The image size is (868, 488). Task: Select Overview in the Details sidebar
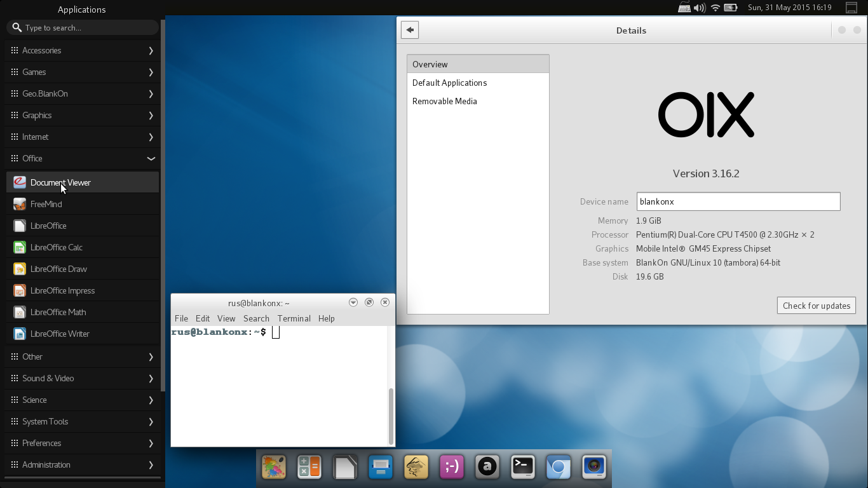coord(478,64)
